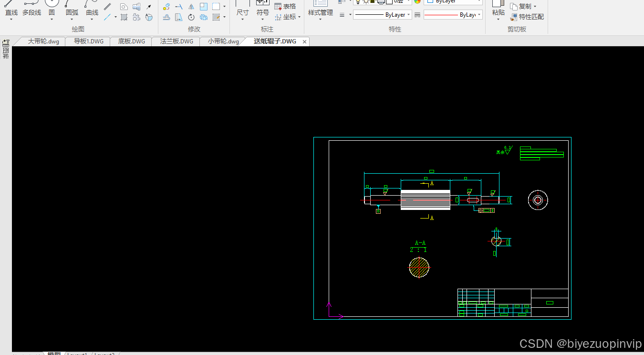
Task: Click the 特性 panel title
Action: click(395, 29)
